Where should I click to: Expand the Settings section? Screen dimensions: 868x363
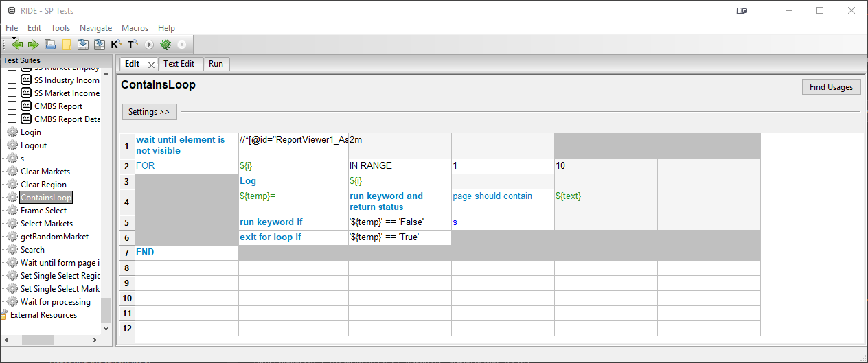click(149, 112)
